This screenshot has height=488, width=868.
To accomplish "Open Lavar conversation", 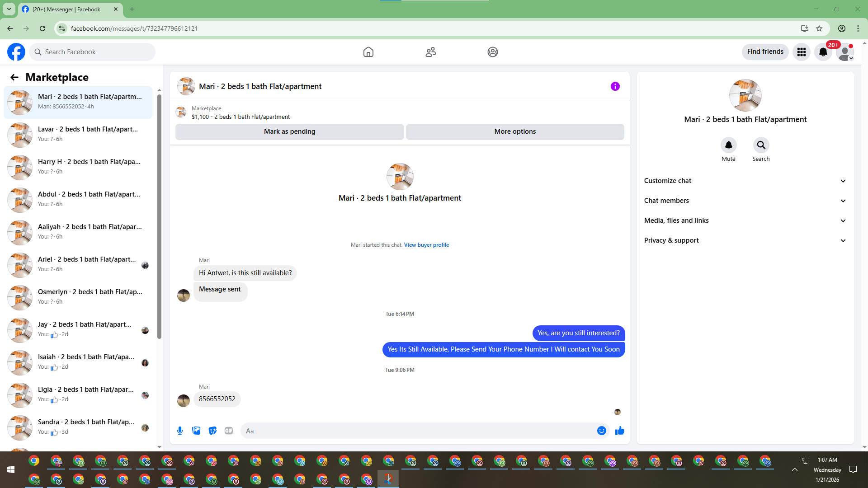I will tap(78, 135).
